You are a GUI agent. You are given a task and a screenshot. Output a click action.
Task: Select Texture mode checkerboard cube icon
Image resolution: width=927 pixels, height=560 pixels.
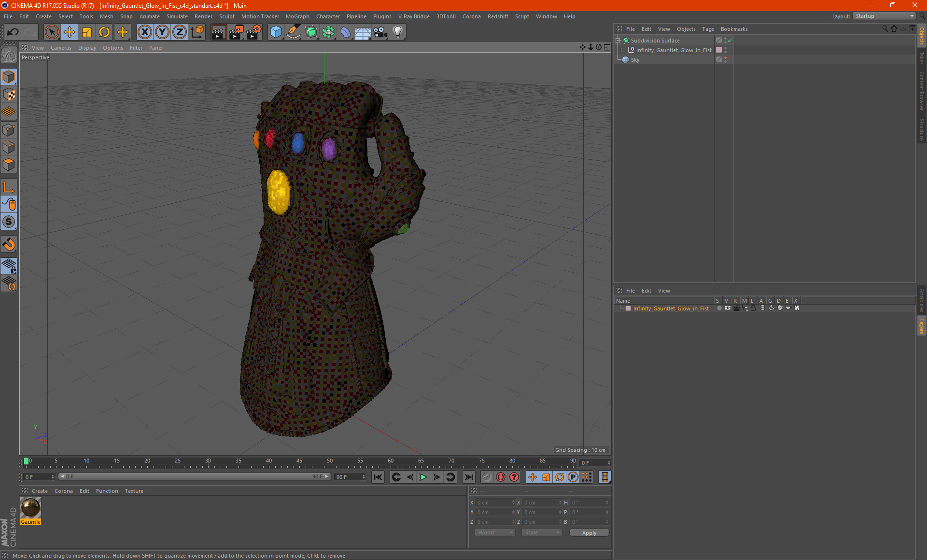(9, 95)
